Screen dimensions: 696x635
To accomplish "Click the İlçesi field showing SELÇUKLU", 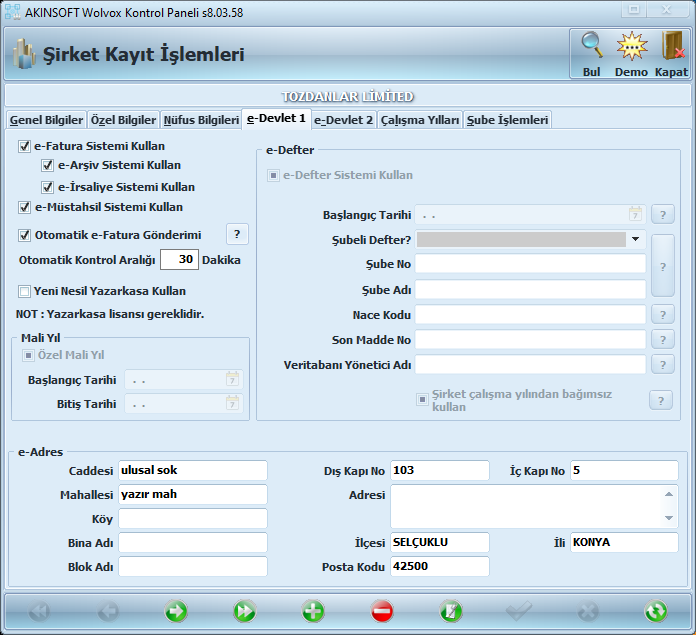I will point(440,542).
